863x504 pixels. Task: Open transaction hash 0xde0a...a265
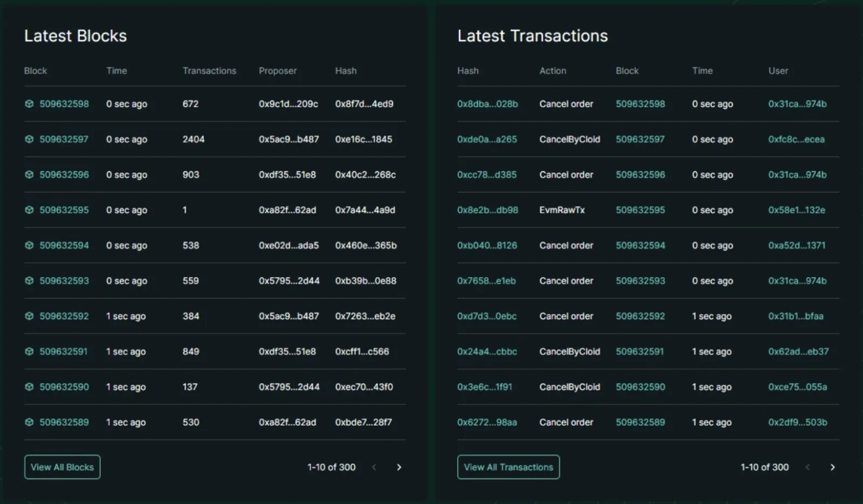(487, 139)
